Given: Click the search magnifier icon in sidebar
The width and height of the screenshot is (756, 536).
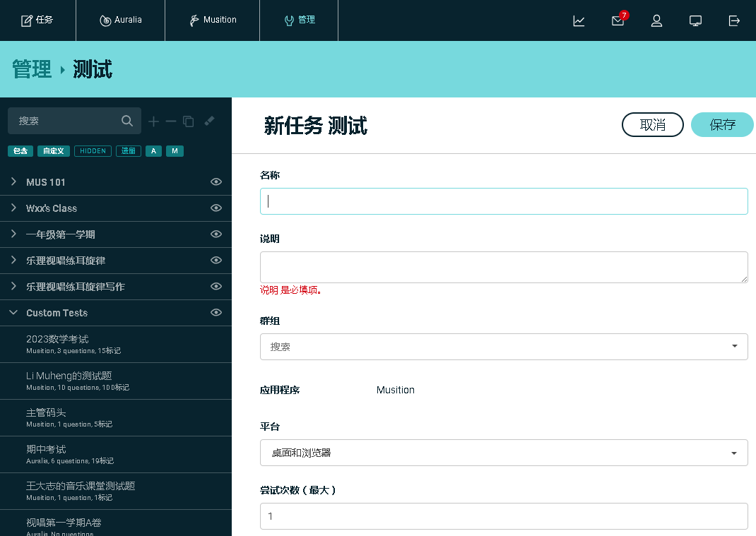Looking at the screenshot, I should (x=126, y=121).
